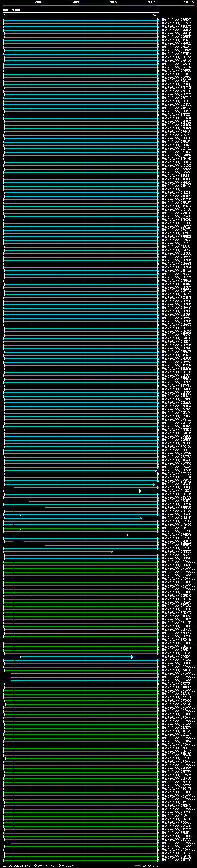Click the hit label UniRef100_A7L2Z6
This screenshot has width=197, height=868.
pyautogui.click(x=177, y=94)
